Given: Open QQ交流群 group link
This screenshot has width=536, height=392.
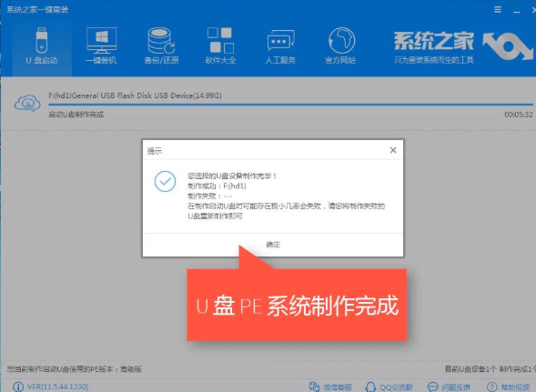Looking at the screenshot, I should pos(389,387).
